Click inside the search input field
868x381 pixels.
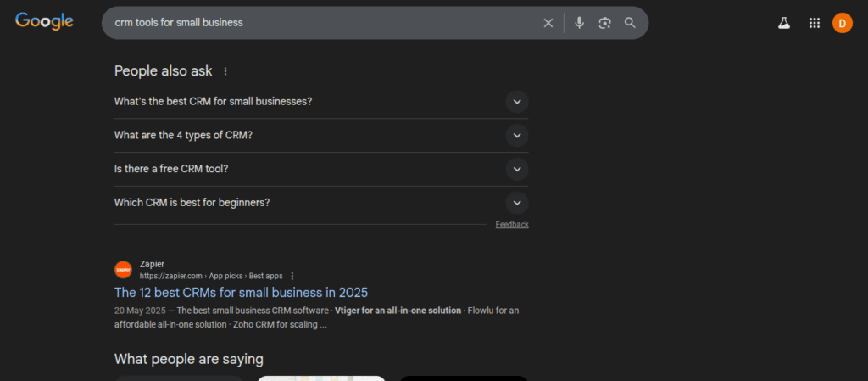tap(322, 23)
